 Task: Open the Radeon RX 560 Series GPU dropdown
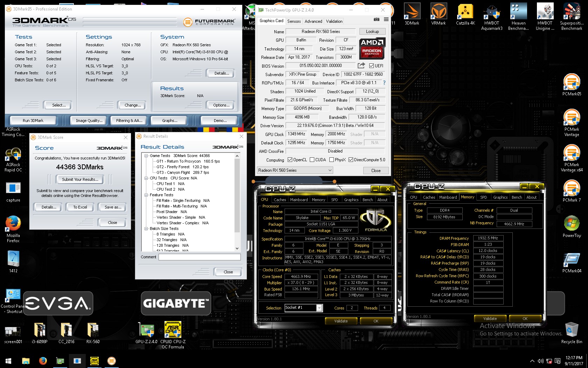(295, 170)
